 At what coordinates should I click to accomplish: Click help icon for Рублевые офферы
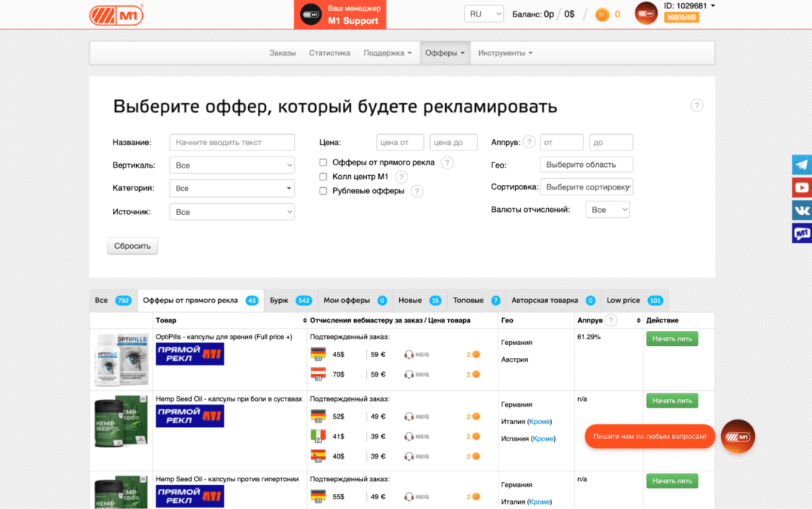[x=417, y=191]
